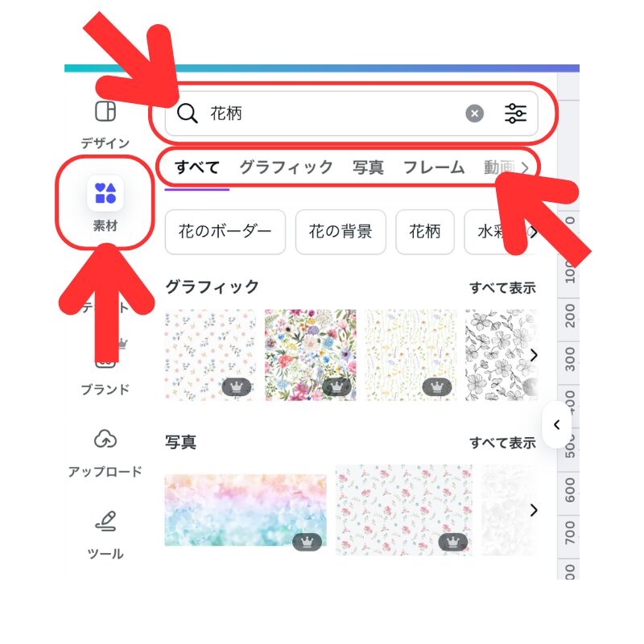The image size is (644, 644).
Task: Click the ブランド sidebar item
Action: click(x=105, y=389)
